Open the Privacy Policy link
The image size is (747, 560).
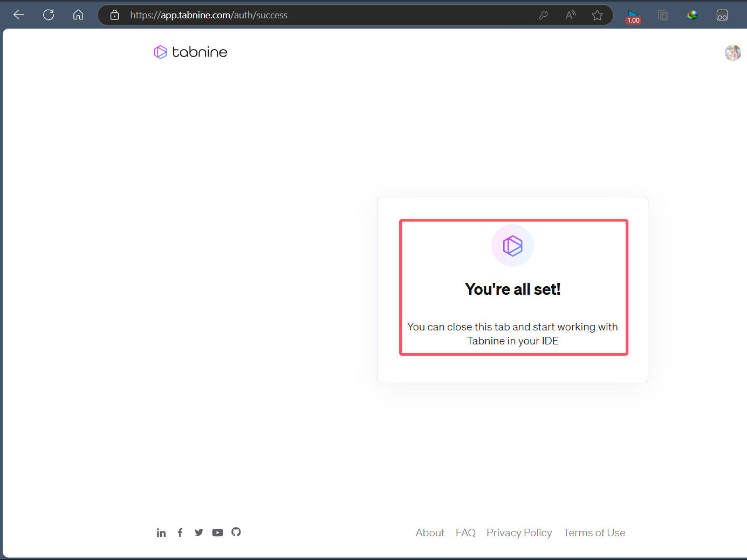point(519,533)
